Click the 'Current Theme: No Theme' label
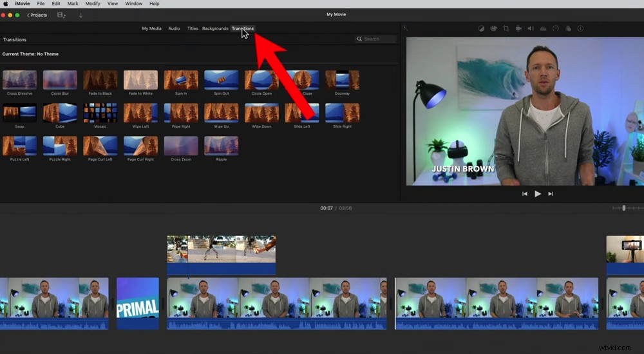Viewport: 644px width, 354px height. coord(30,54)
